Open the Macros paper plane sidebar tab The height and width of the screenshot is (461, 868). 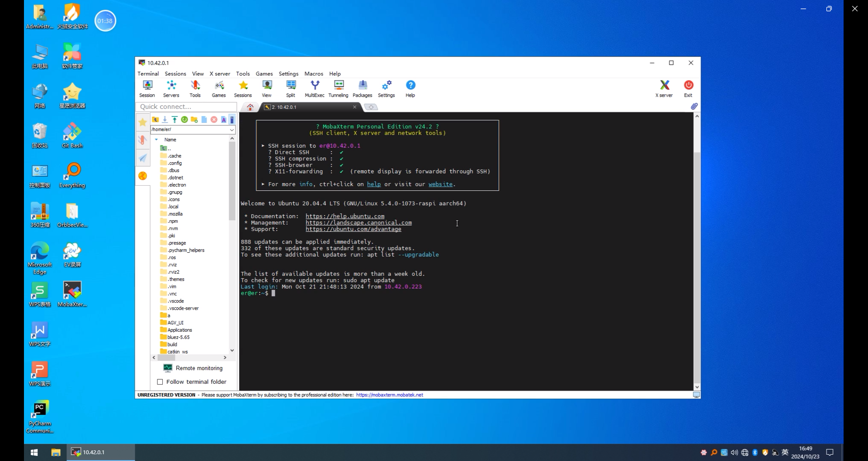click(143, 158)
